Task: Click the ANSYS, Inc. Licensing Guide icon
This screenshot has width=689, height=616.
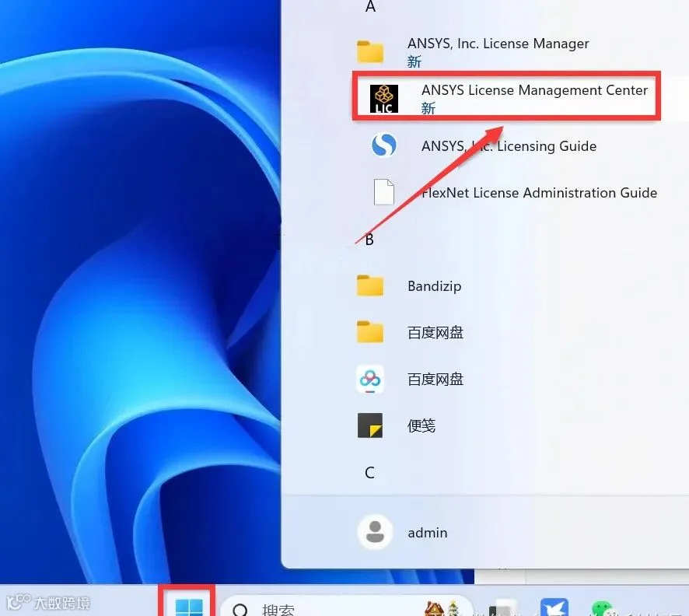Action: [383, 145]
